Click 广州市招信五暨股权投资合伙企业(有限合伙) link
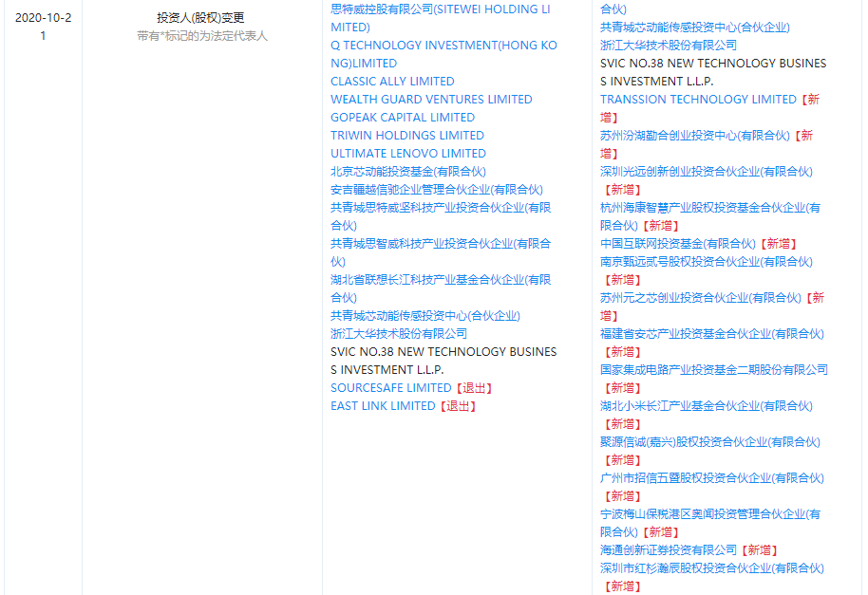 712,478
